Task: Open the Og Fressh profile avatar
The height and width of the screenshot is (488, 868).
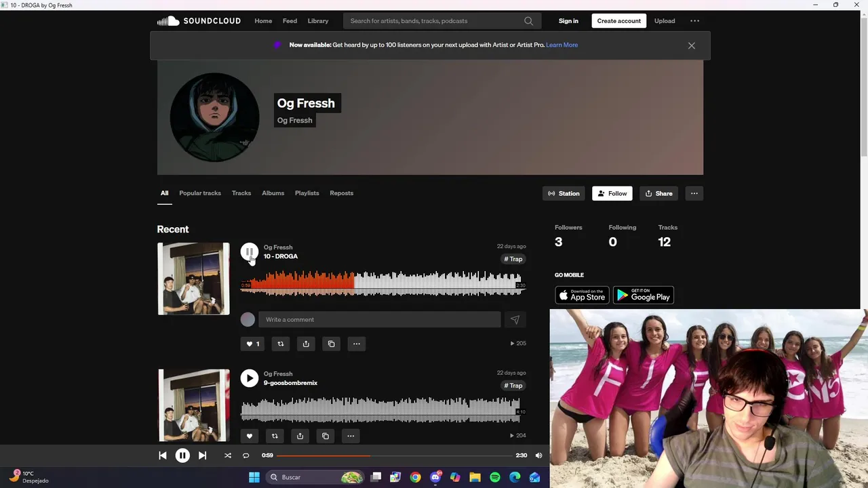Action: tap(214, 117)
